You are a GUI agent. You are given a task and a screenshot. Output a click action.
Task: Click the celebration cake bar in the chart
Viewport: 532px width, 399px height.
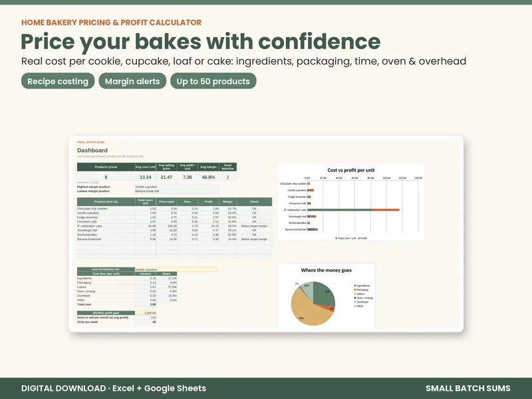pyautogui.click(x=353, y=210)
